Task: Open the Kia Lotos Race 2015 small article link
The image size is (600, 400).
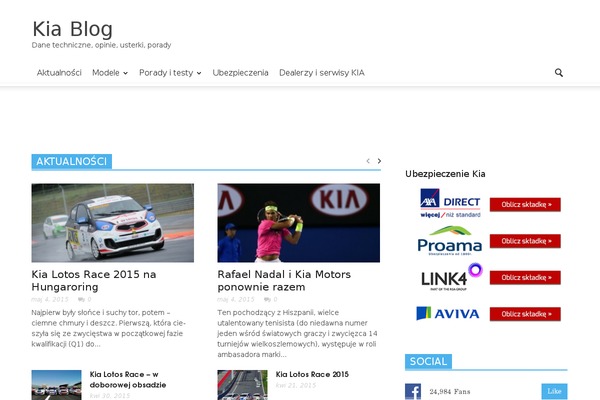Action: (x=312, y=374)
